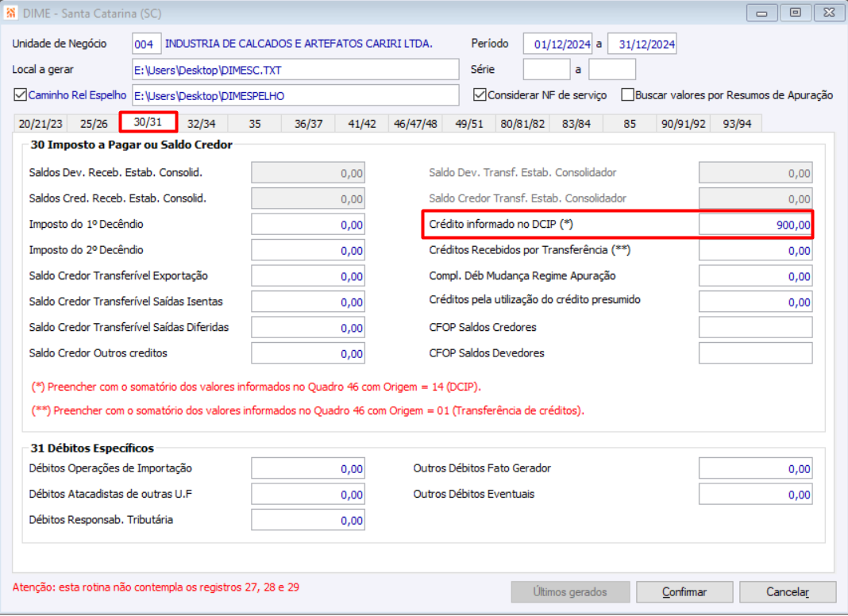Screen dimensions: 848x616
Task: Click Débitos Atacadistas de outras U.F field
Action: [x=308, y=495]
